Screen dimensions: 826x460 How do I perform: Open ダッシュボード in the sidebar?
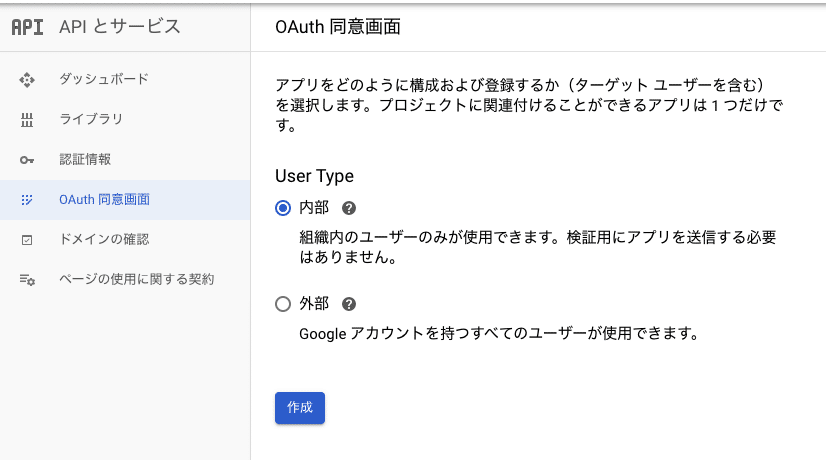click(104, 79)
